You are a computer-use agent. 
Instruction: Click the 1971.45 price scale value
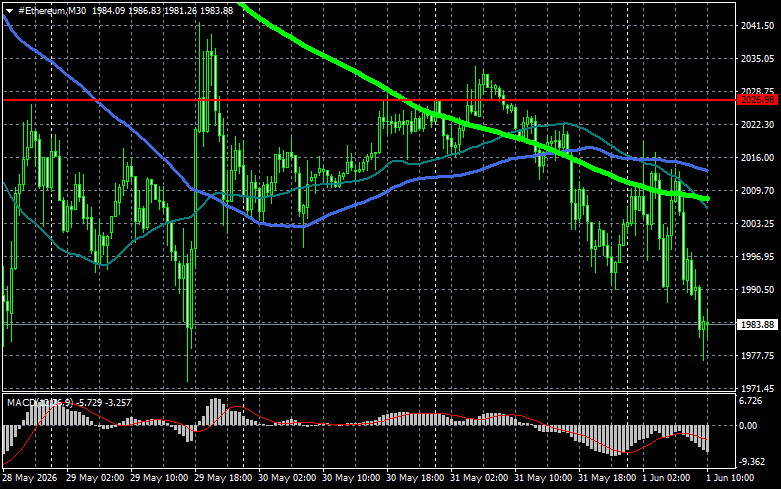click(758, 388)
